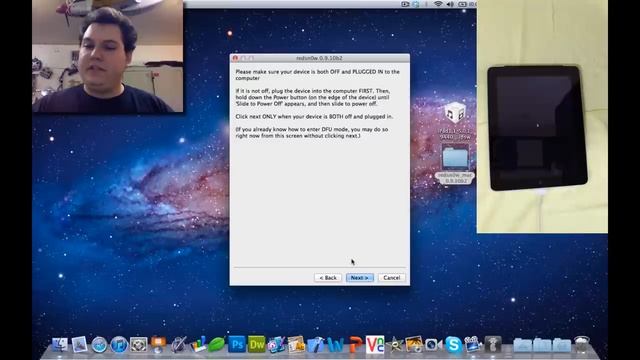Open Finder from the dock
The width and height of the screenshot is (640, 360).
coord(60,345)
